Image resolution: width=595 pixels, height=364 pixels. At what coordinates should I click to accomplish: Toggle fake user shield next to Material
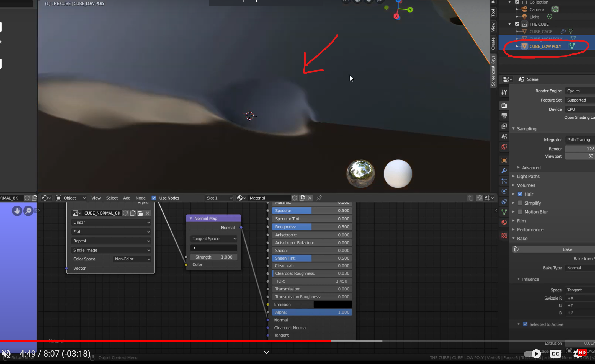point(295,198)
